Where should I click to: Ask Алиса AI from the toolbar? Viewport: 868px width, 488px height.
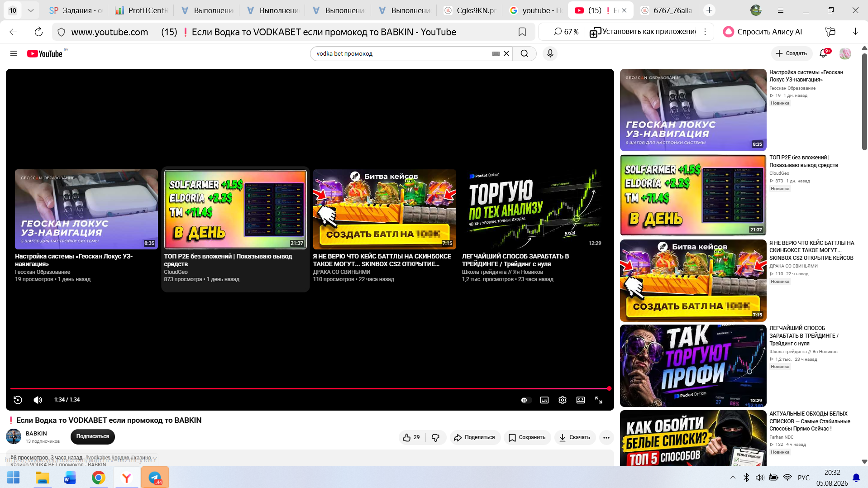[x=763, y=32]
